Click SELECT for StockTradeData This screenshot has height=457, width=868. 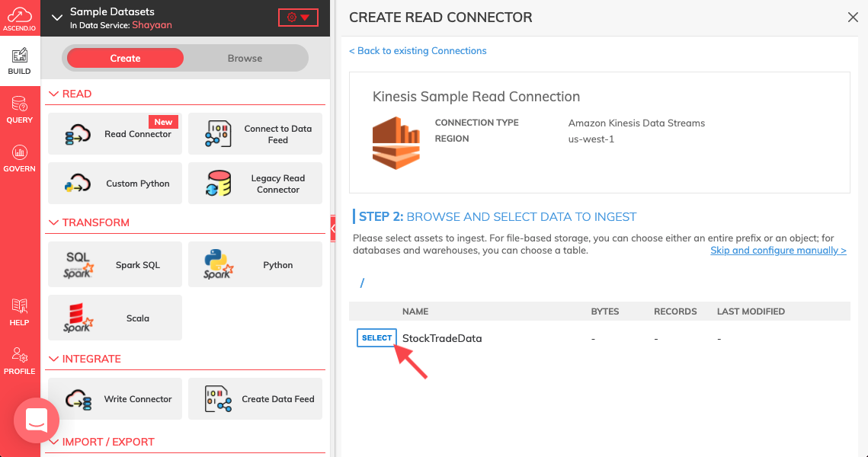pos(376,337)
